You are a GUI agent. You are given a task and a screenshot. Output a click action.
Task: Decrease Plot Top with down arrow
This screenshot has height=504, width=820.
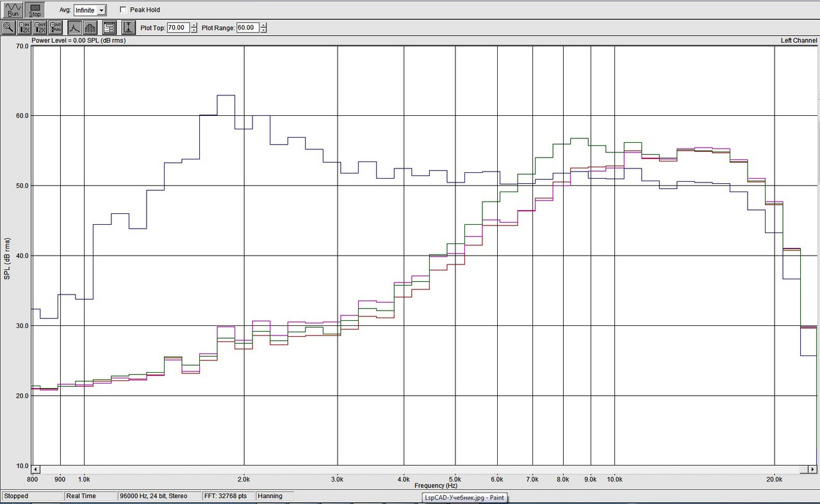click(x=193, y=30)
